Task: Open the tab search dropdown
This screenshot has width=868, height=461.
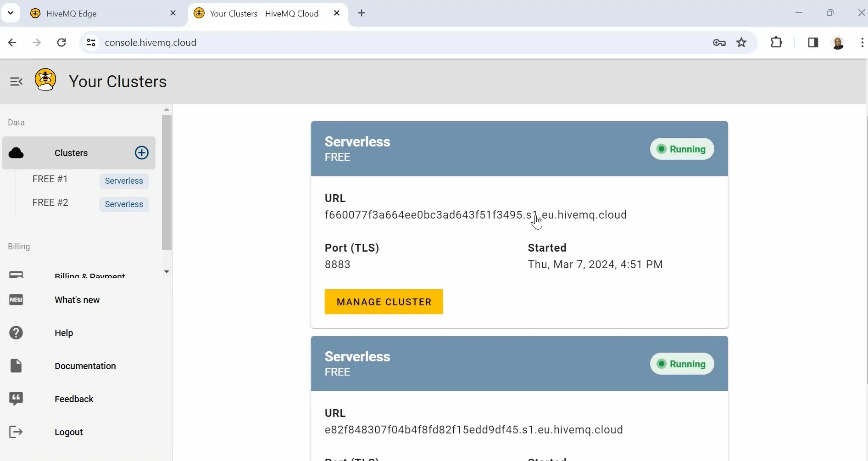Action: (x=11, y=13)
